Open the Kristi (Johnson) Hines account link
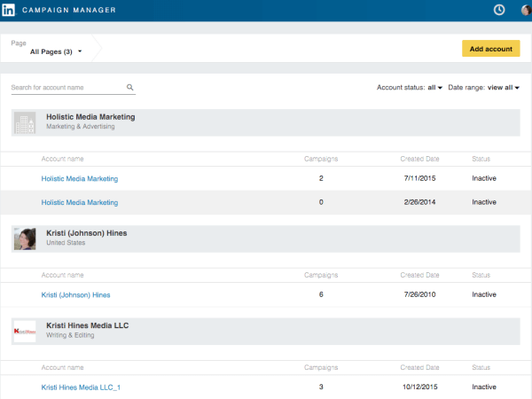 coord(75,295)
